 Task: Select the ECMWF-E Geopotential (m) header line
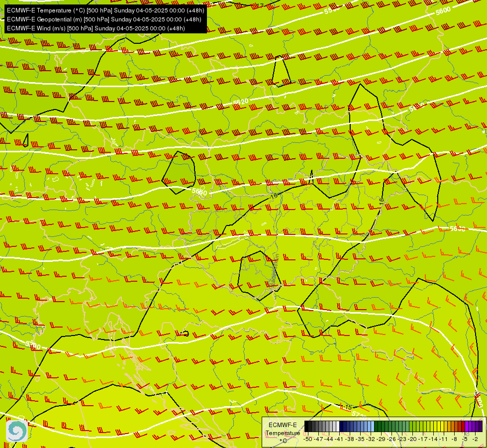104,19
